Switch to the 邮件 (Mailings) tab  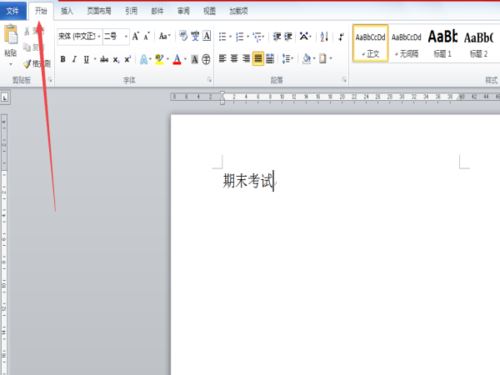pos(157,11)
